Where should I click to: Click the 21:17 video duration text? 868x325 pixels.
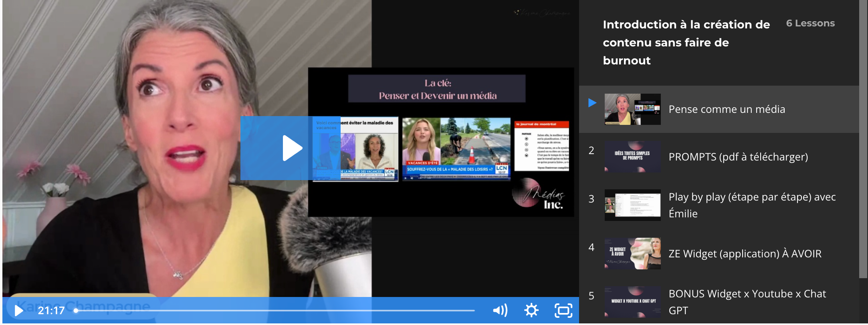(51, 311)
